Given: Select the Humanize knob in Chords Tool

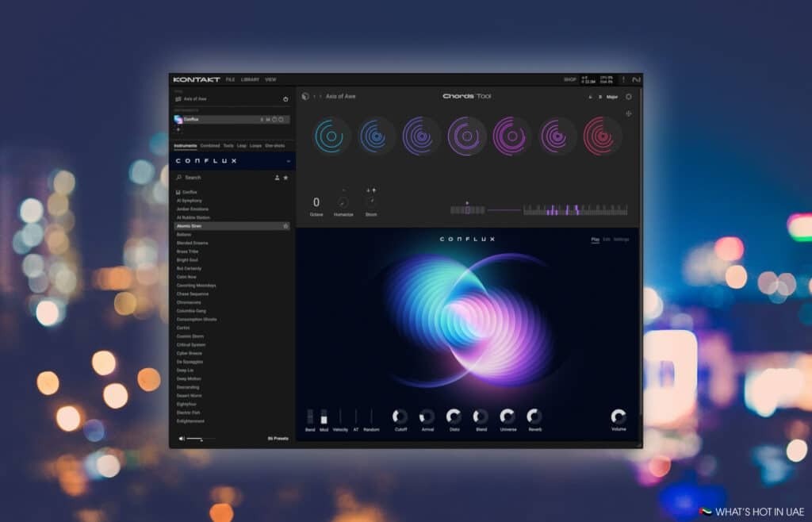Looking at the screenshot, I should pyautogui.click(x=343, y=201).
